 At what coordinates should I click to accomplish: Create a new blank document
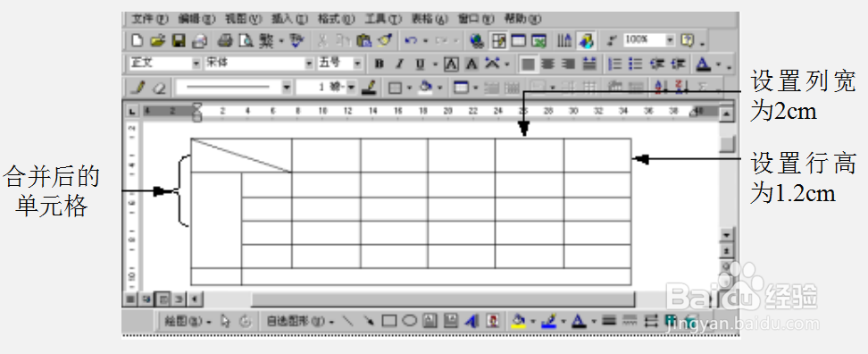(137, 40)
